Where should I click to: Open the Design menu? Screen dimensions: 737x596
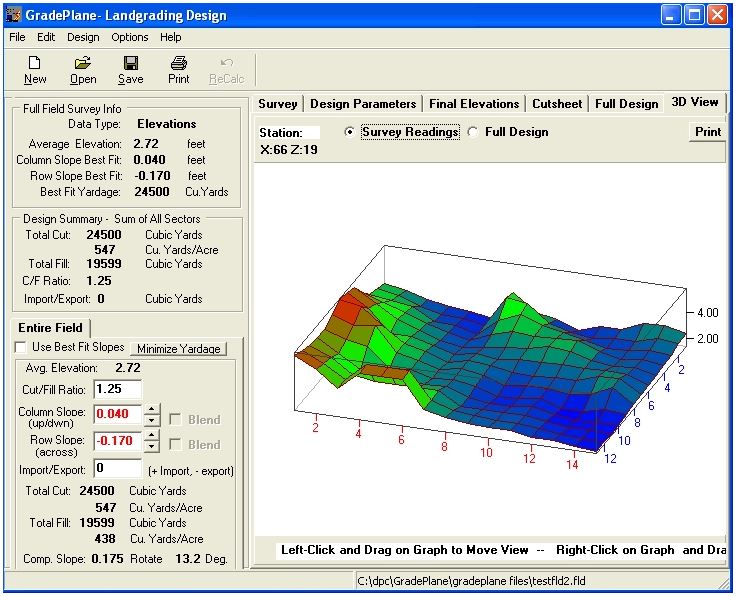[83, 37]
